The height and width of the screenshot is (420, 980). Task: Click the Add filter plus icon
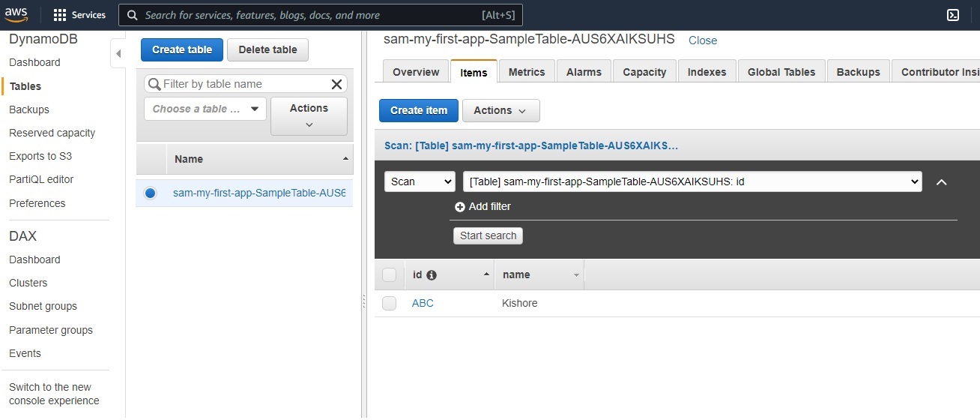coord(460,207)
